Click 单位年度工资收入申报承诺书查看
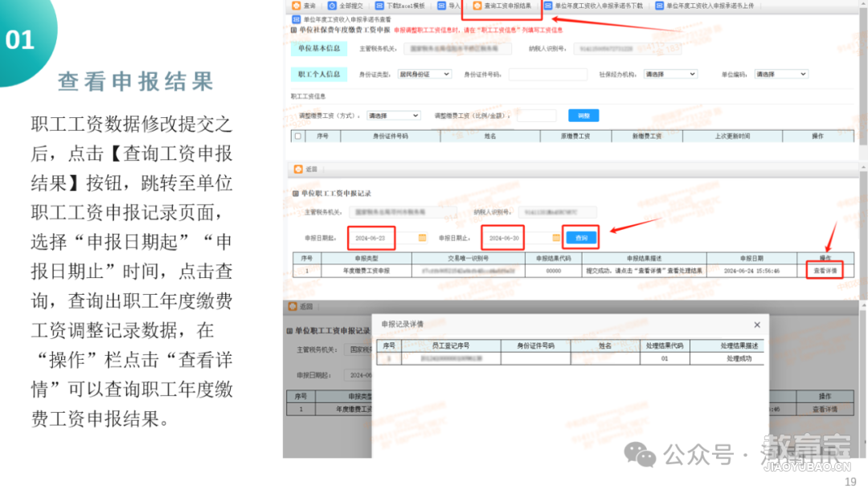 342,19
